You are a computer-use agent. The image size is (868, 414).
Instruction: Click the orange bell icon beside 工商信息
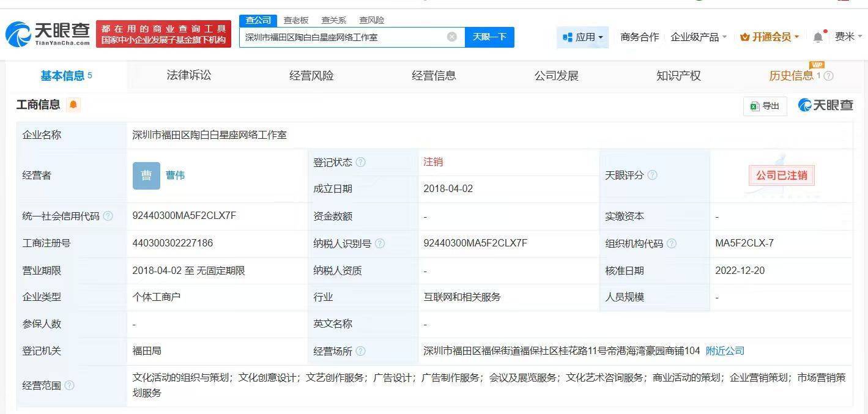(73, 105)
